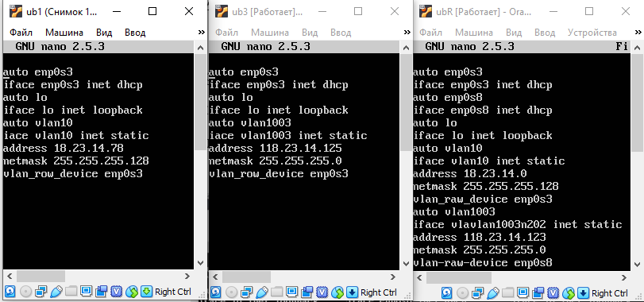Open Файл menu in ub3 window

(226, 33)
